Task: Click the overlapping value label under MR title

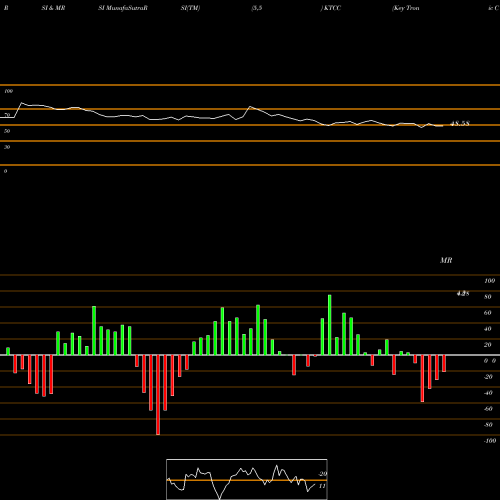Action: pyautogui.click(x=463, y=293)
